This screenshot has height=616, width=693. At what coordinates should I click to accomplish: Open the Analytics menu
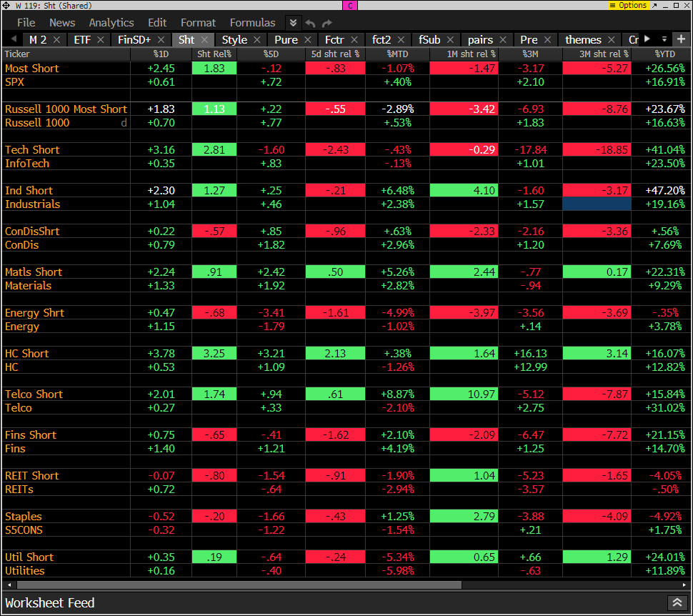[111, 23]
